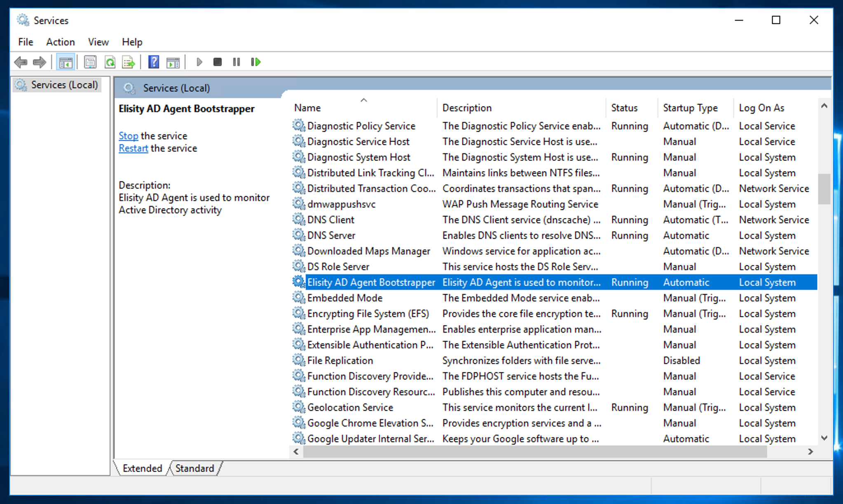This screenshot has width=843, height=504.
Task: Click the gear icon of Diagnostic Service Host
Action: click(x=299, y=141)
